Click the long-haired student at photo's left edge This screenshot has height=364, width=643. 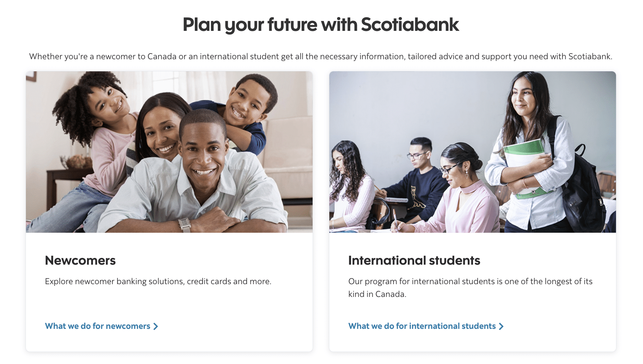346,177
